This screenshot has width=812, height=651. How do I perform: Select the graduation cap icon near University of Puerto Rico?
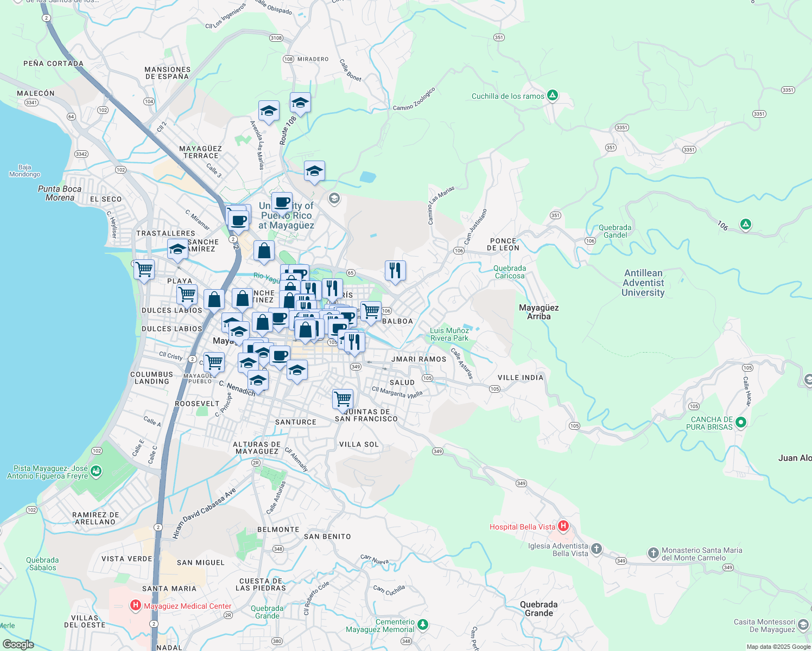[x=314, y=171]
